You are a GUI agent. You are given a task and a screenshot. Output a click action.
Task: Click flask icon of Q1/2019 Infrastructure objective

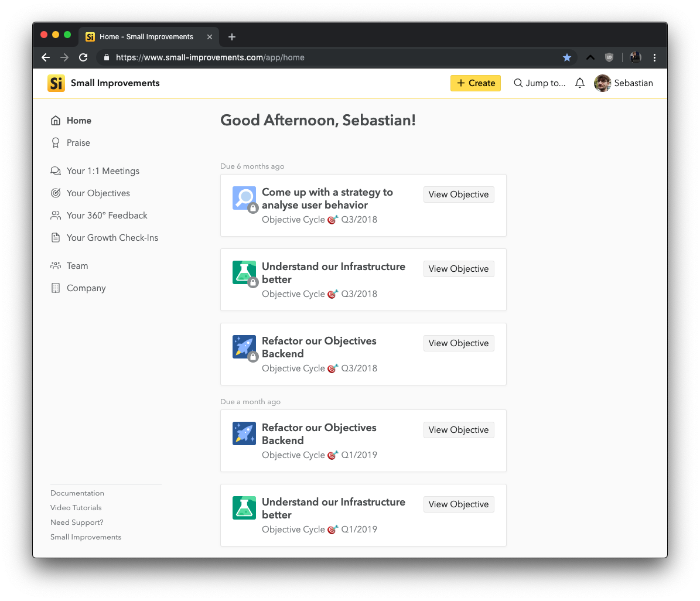(244, 508)
